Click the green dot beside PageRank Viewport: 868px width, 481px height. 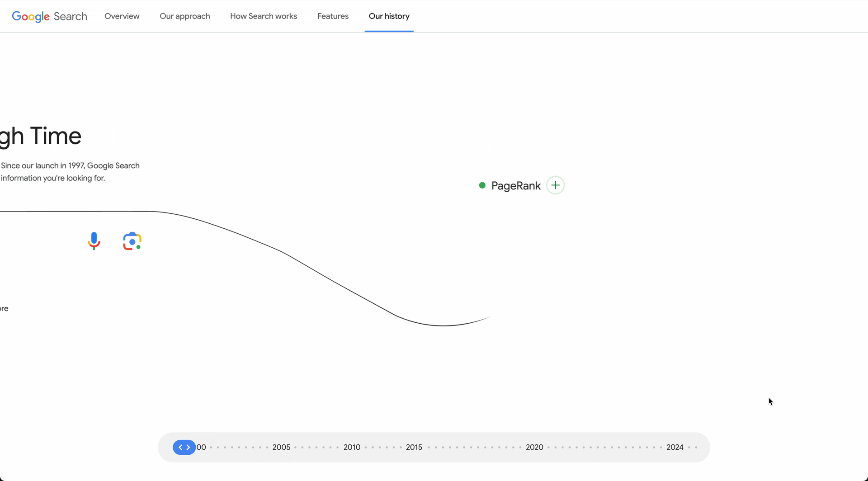pos(482,185)
